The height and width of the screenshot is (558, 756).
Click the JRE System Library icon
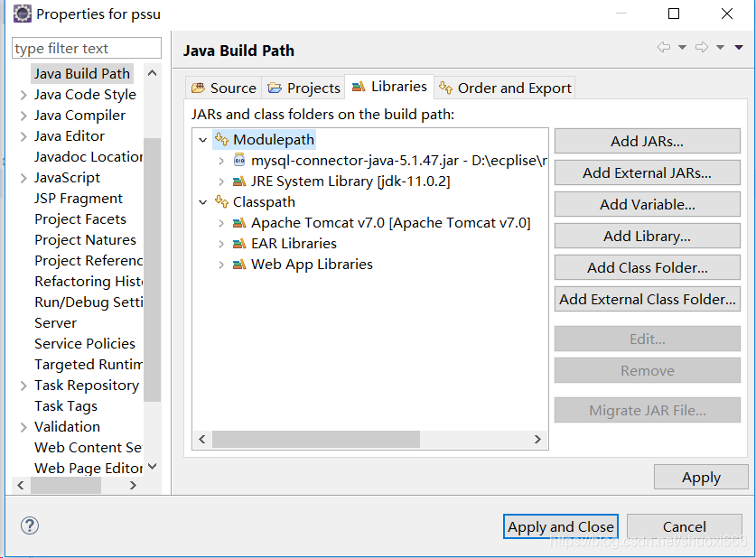(x=239, y=181)
